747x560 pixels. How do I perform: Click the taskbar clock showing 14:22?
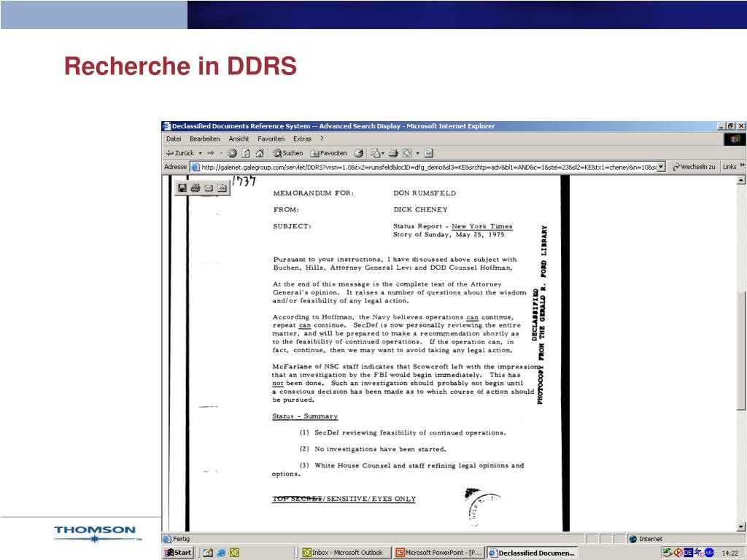pyautogui.click(x=729, y=553)
